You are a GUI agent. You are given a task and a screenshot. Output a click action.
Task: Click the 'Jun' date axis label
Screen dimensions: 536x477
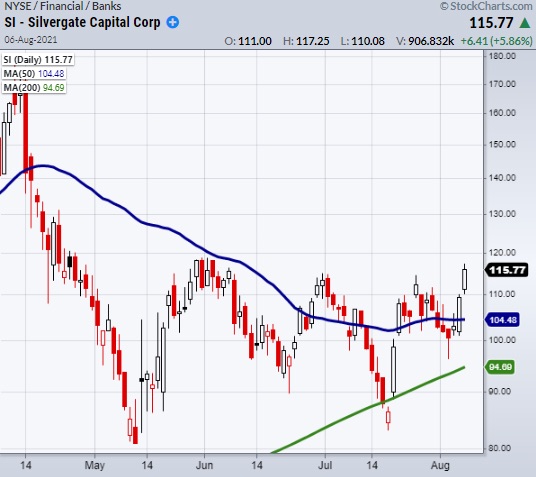click(x=204, y=465)
